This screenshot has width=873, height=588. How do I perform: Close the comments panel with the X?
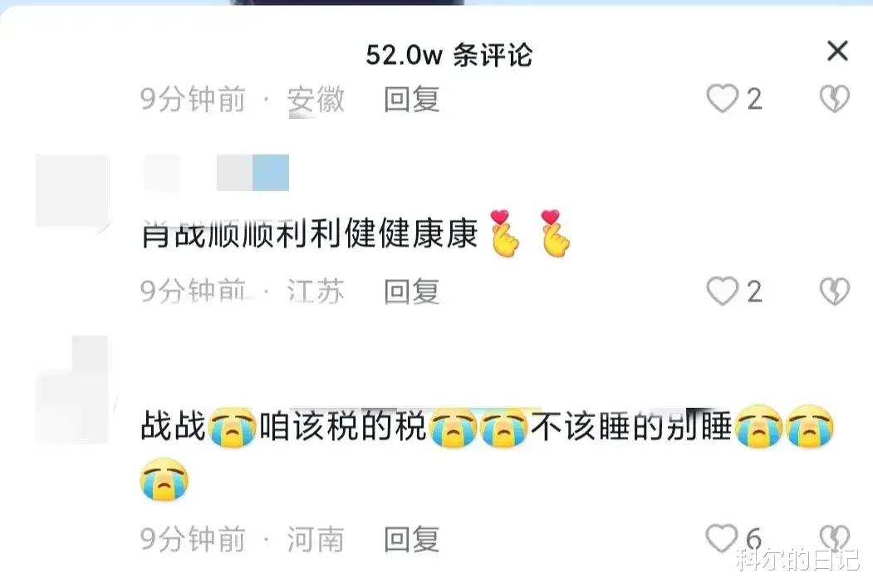pyautogui.click(x=837, y=51)
